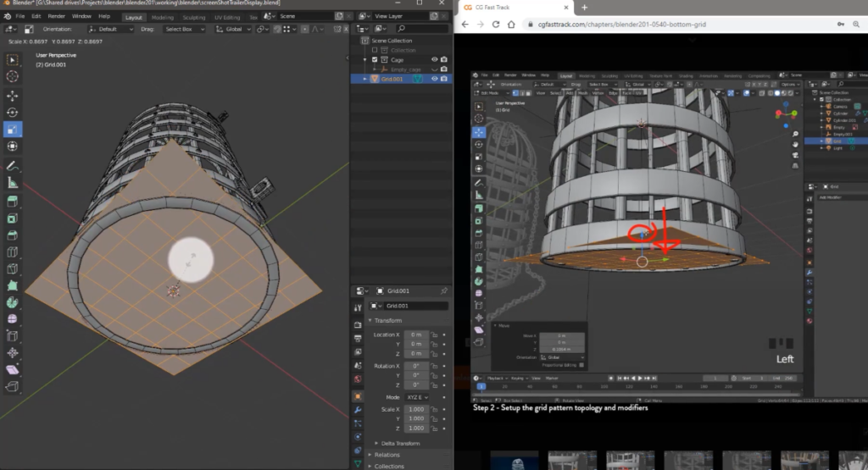Viewport: 868px width, 470px height.
Task: Select the active Scale tool
Action: pyautogui.click(x=12, y=130)
